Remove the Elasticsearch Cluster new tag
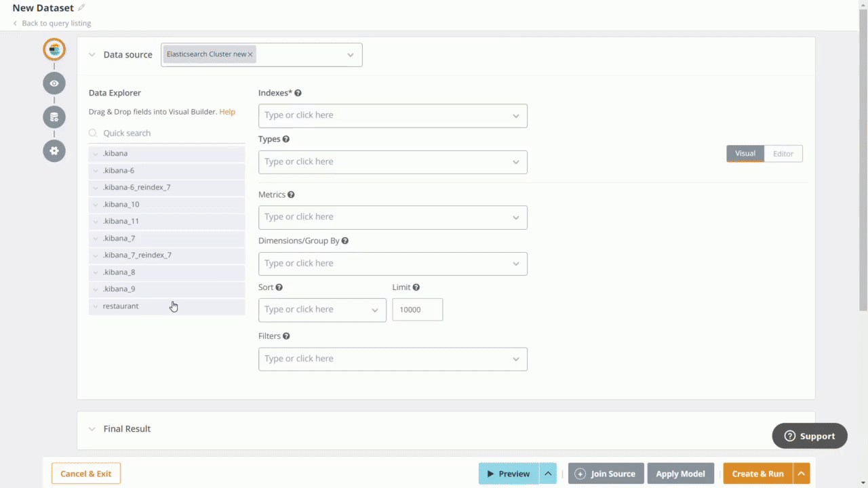This screenshot has width=868, height=488. pos(250,54)
